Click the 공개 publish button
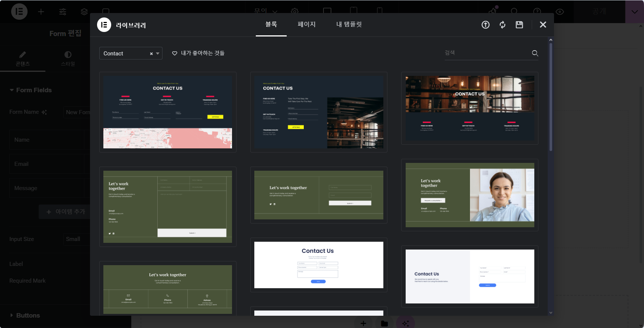The width and height of the screenshot is (644, 328). click(x=599, y=12)
